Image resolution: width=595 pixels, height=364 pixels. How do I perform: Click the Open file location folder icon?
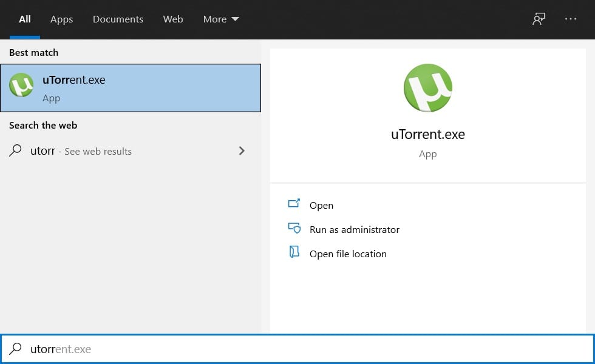294,252
